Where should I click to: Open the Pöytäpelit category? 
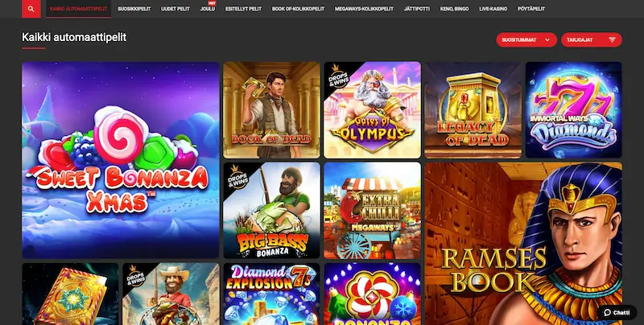coord(531,9)
